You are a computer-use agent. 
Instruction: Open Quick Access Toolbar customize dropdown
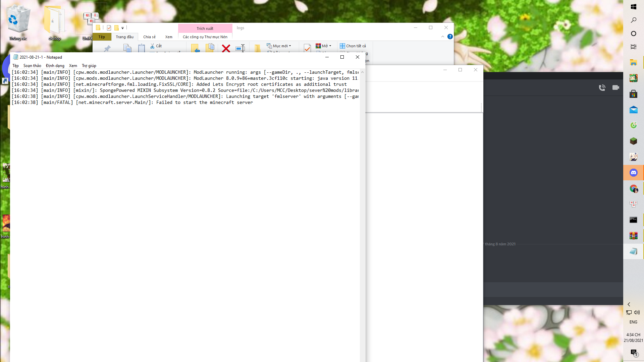(123, 28)
